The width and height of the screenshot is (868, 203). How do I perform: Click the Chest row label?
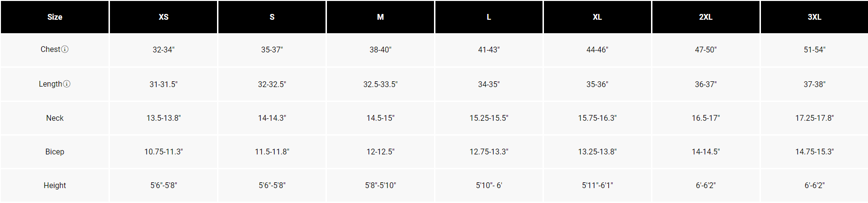pyautogui.click(x=50, y=50)
